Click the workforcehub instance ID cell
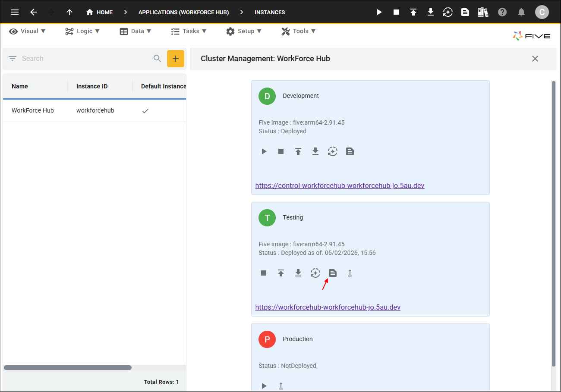 95,110
